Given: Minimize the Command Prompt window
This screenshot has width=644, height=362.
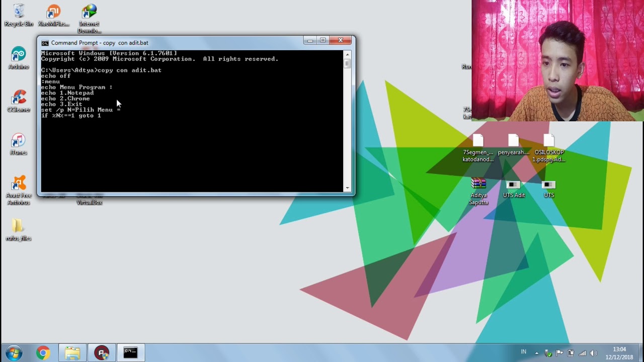Looking at the screenshot, I should pos(310,40).
